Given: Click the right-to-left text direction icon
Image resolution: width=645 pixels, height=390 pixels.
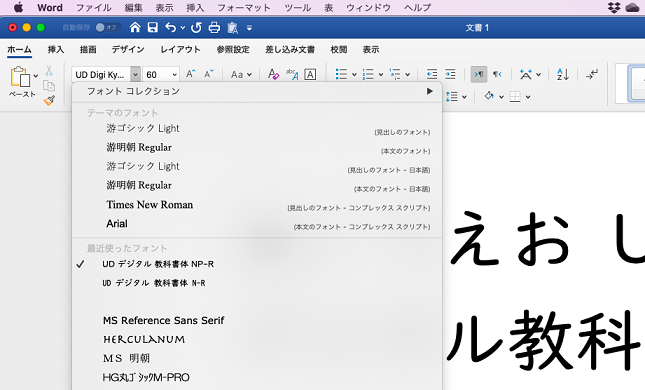Looking at the screenshot, I should click(497, 74).
